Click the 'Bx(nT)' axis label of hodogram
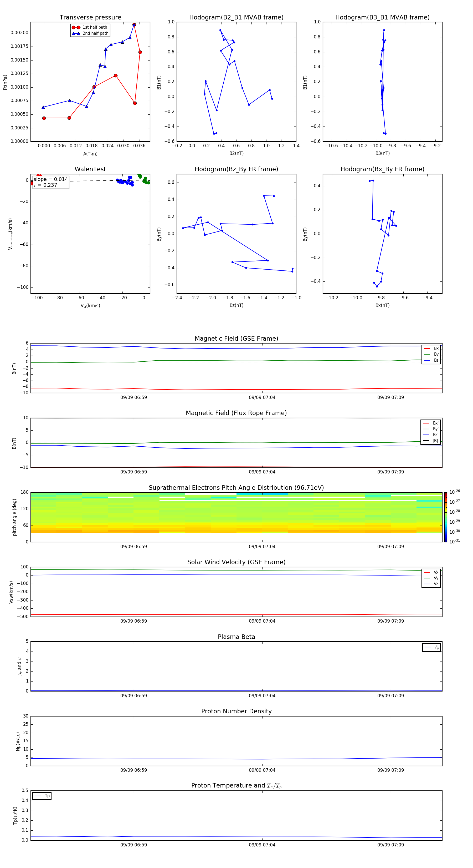This screenshot has height=868, width=473. click(x=382, y=305)
